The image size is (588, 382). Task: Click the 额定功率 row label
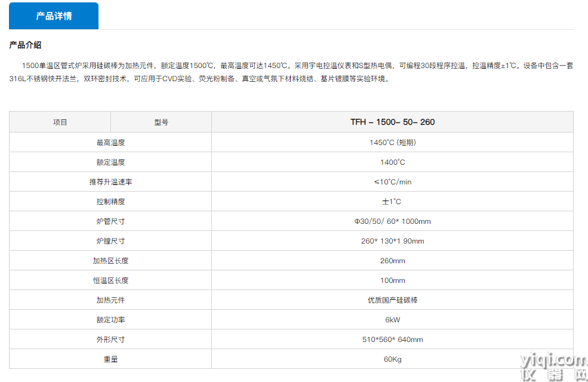[110, 320]
